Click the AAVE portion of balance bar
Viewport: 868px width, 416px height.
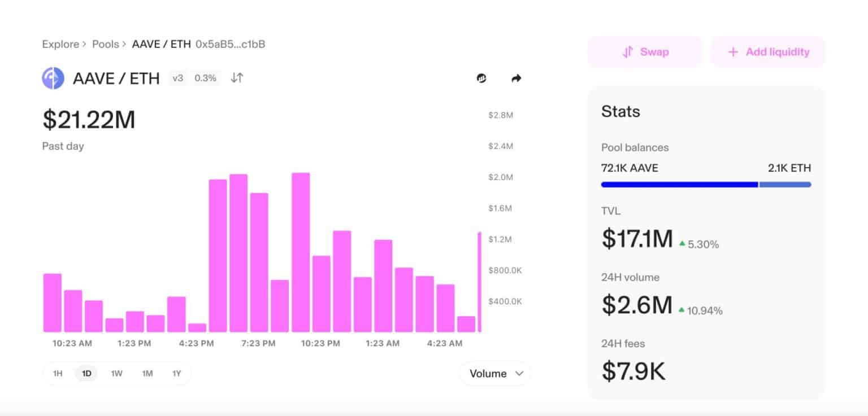pyautogui.click(x=679, y=185)
